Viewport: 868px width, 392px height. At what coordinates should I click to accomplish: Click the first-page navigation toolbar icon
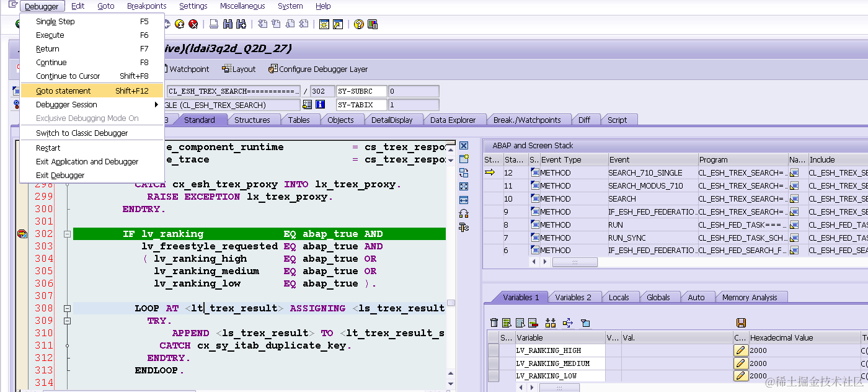(263, 24)
